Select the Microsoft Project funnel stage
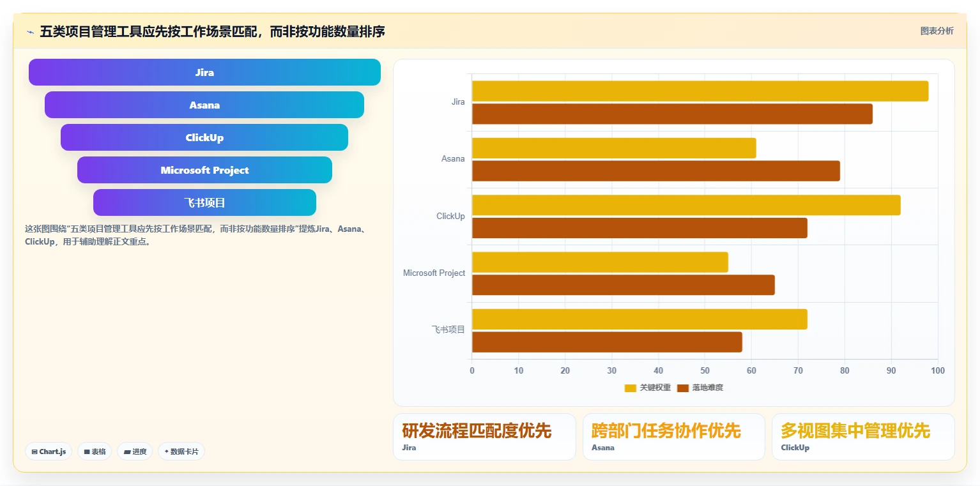The image size is (980, 486). pos(204,170)
